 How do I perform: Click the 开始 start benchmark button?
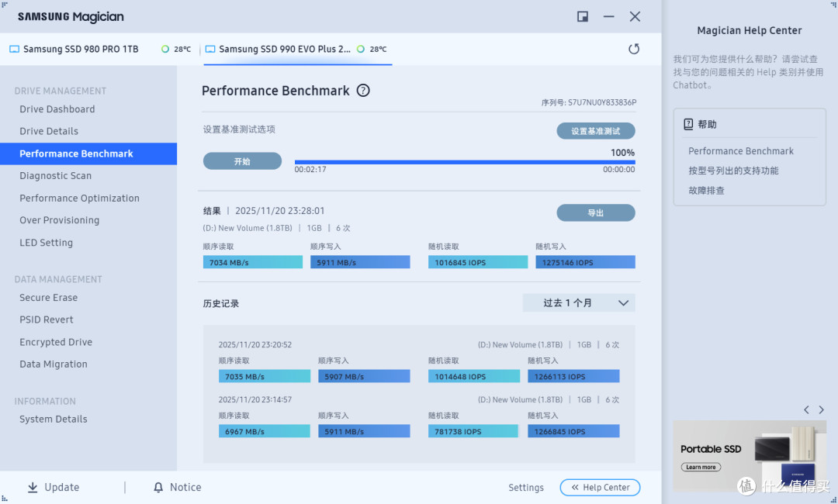pos(242,161)
